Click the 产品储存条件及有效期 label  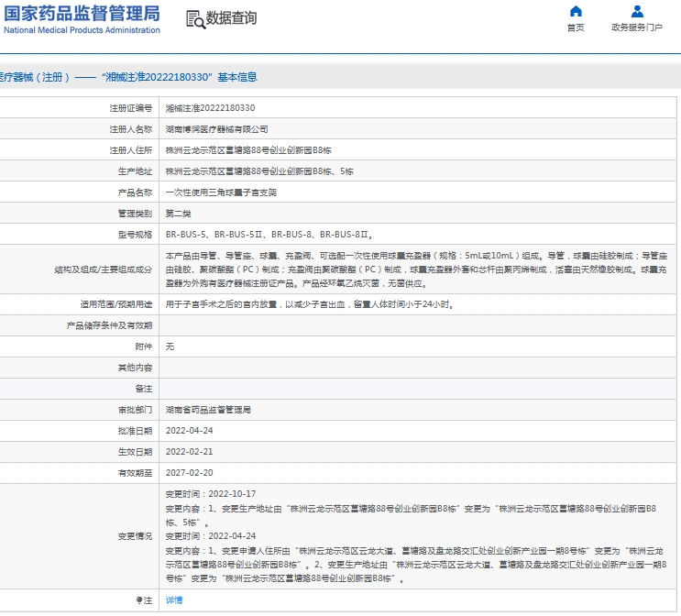109,325
